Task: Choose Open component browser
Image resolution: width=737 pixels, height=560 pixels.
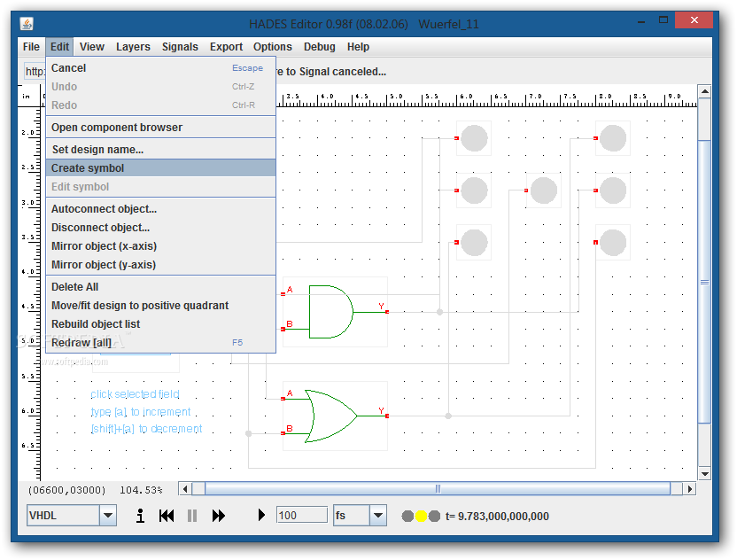Action: coord(160,128)
